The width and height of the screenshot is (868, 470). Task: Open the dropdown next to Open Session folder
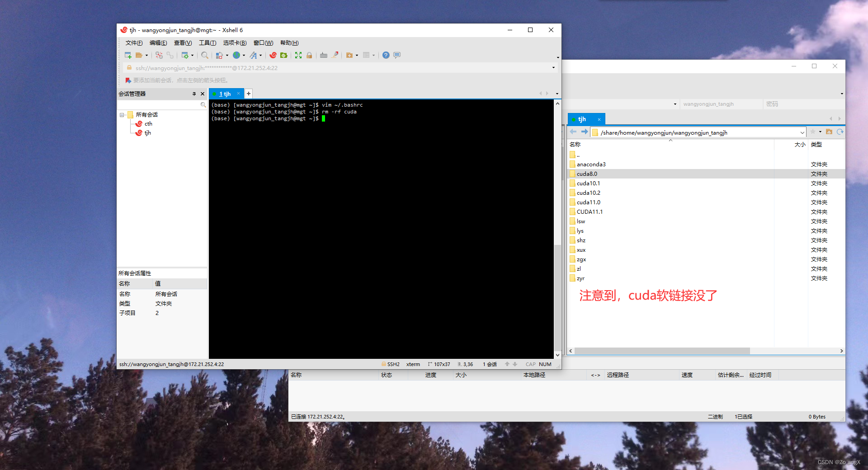tap(146, 56)
